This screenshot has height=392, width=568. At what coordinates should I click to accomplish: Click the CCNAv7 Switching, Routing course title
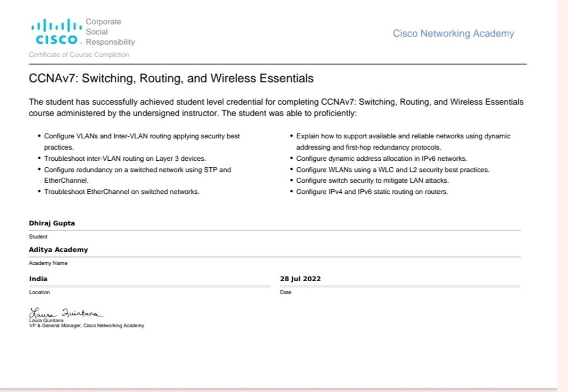[171, 78]
